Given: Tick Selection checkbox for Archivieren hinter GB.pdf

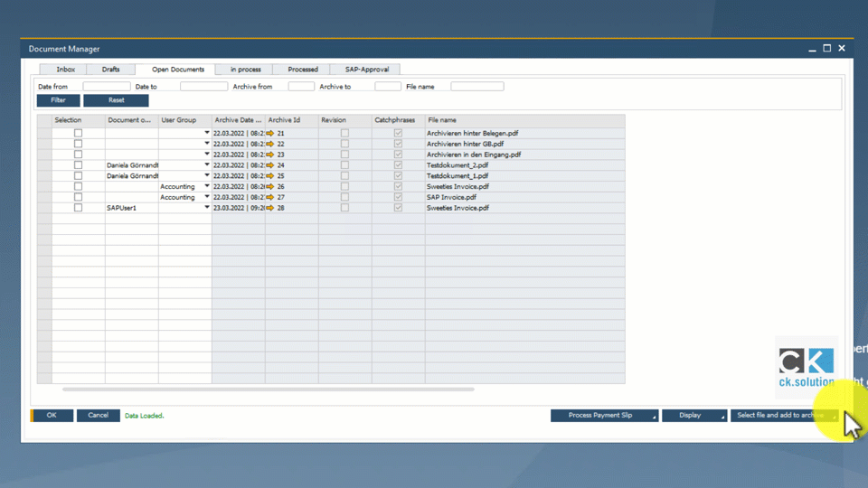Looking at the screenshot, I should click(x=78, y=144).
